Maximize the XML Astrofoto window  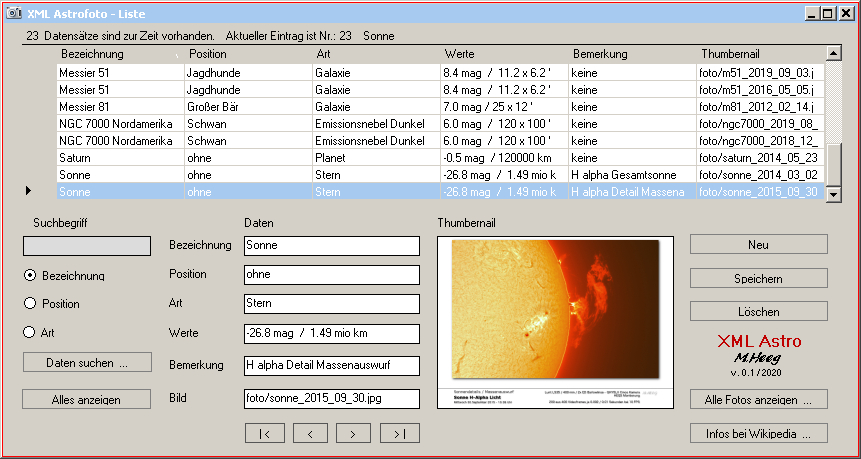[x=828, y=14]
